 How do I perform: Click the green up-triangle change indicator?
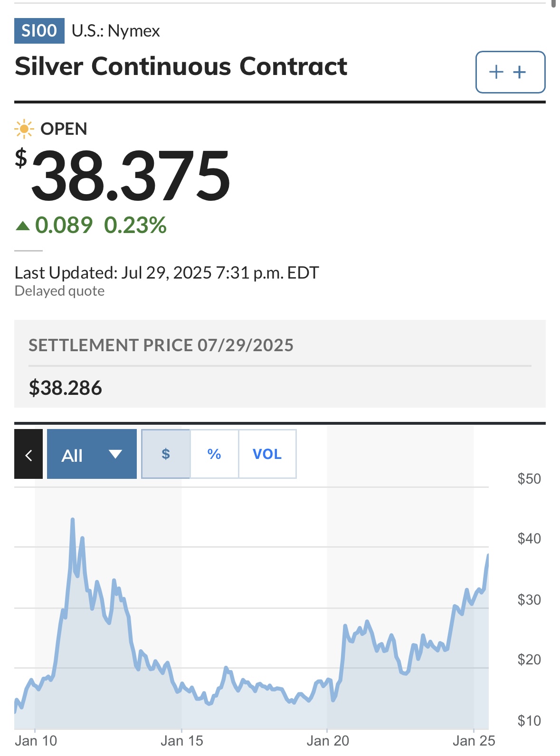click(23, 225)
